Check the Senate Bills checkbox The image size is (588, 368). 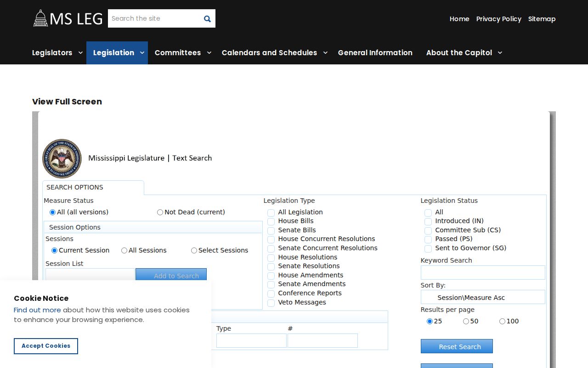click(271, 230)
